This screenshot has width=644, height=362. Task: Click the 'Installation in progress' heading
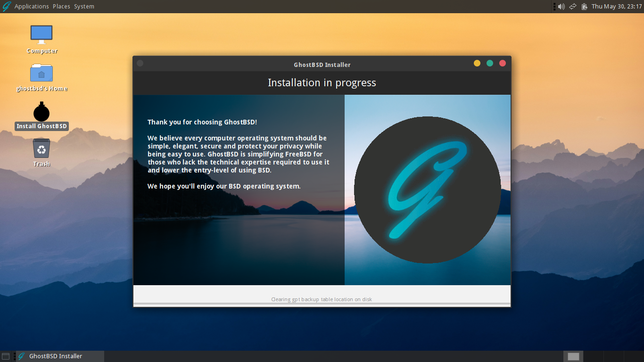tap(322, 83)
